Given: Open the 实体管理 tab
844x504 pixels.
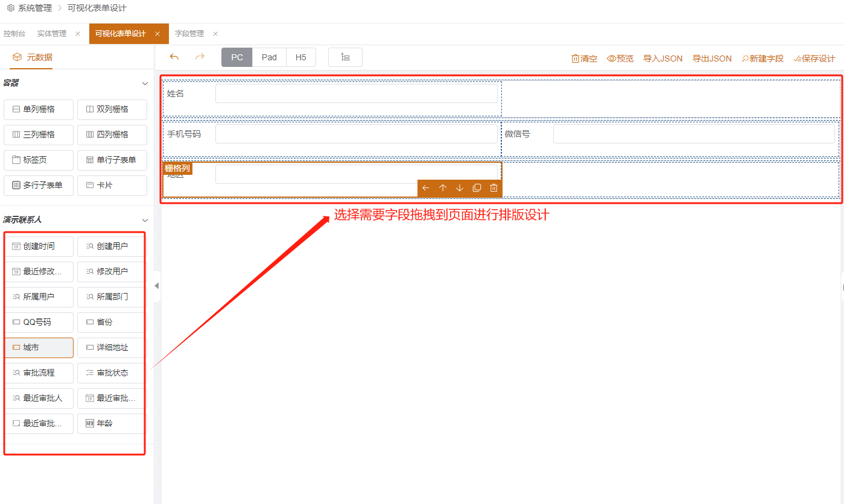Looking at the screenshot, I should 52,34.
